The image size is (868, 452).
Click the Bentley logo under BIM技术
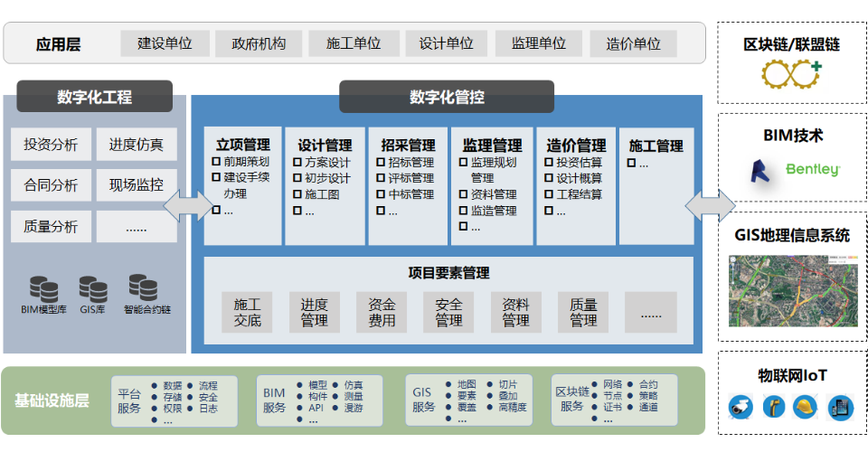pyautogui.click(x=812, y=169)
